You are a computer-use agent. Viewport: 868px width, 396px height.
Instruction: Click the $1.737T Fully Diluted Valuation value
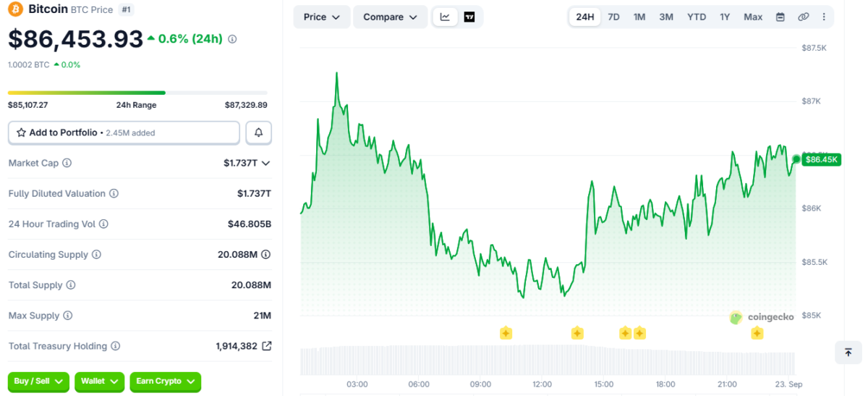(254, 193)
